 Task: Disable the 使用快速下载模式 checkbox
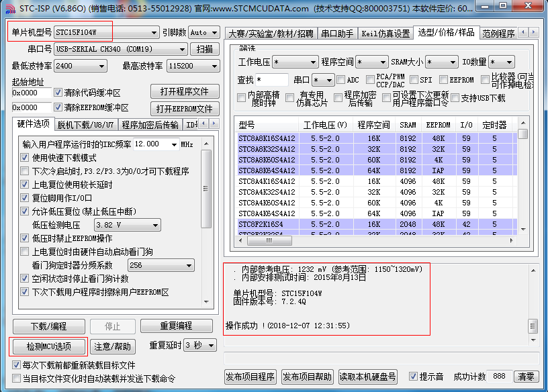point(25,156)
